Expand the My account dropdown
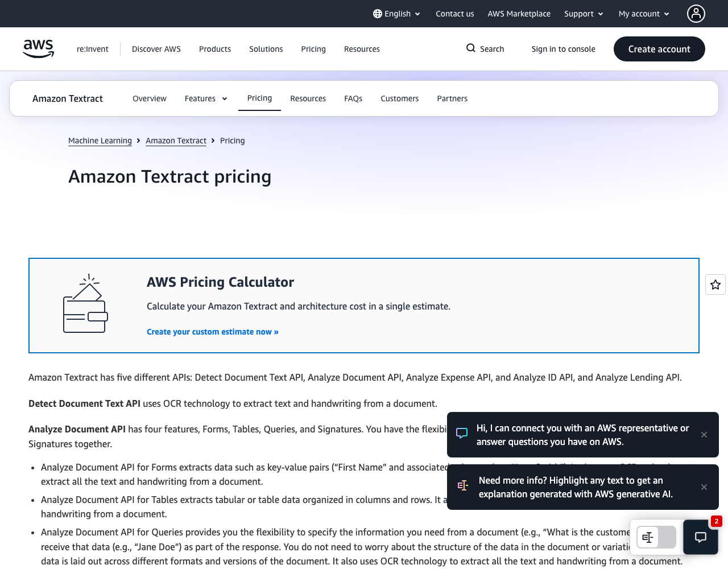728x569 pixels. (644, 14)
